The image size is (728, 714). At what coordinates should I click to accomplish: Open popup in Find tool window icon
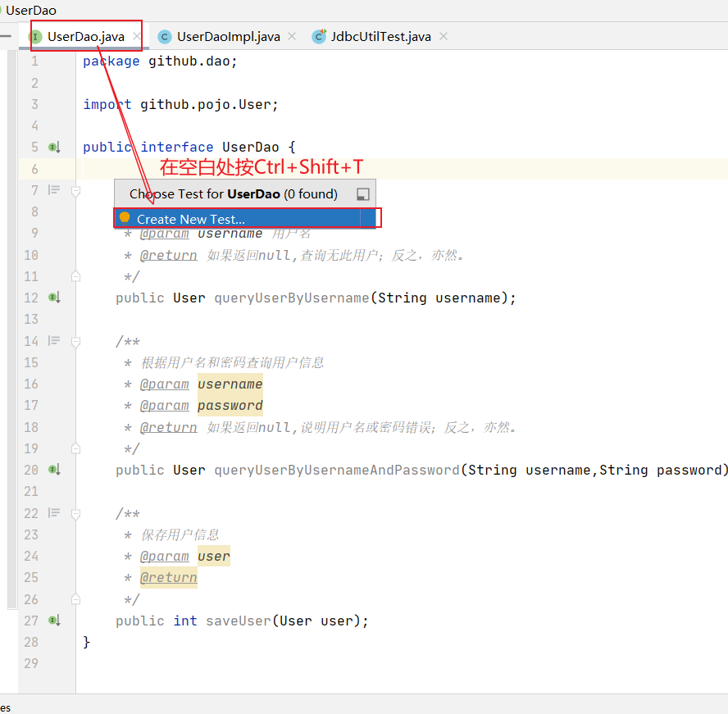[363, 194]
